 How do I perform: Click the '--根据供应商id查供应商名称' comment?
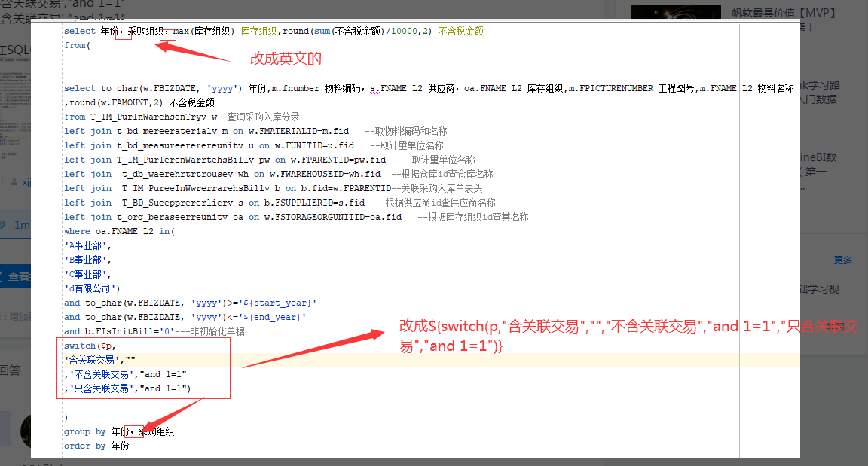pos(435,203)
